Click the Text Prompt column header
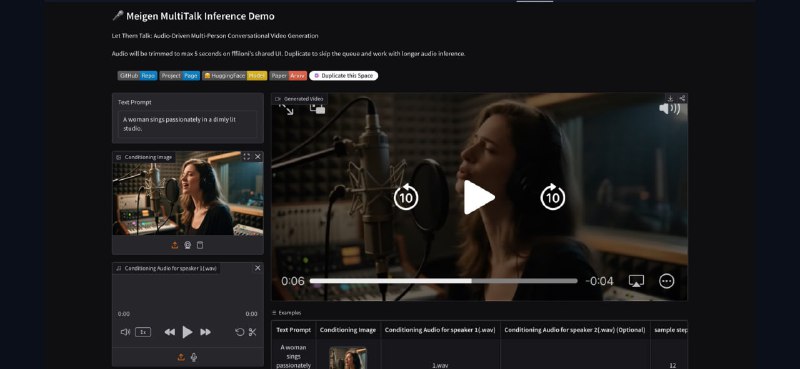The image size is (800, 369). (x=293, y=330)
